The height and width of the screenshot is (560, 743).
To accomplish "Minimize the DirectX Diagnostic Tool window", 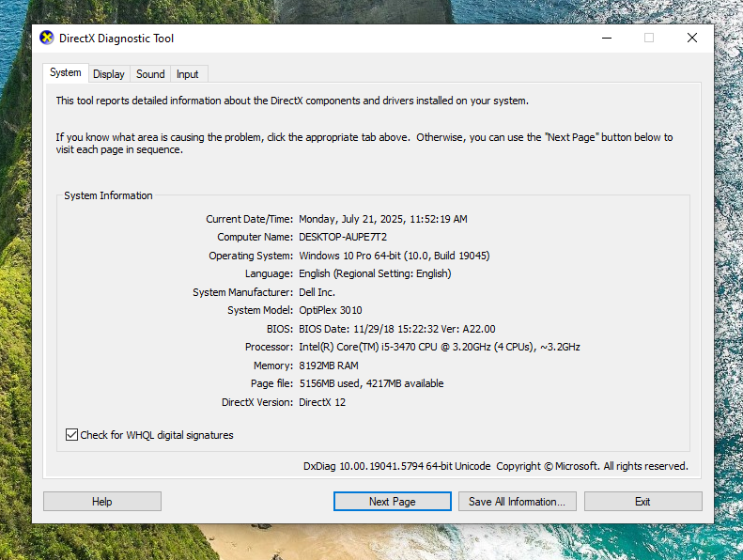I will coord(607,38).
